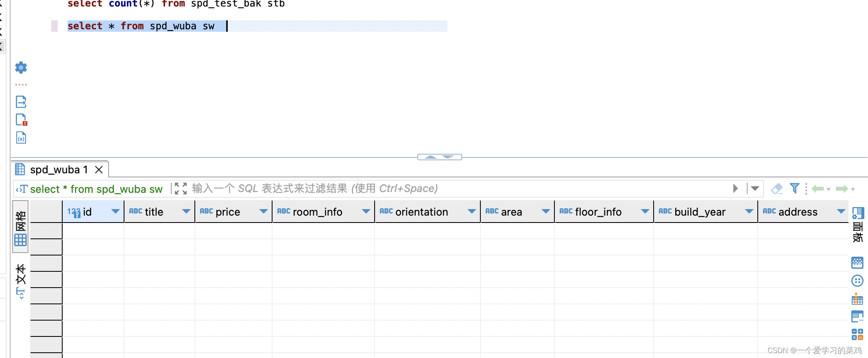Click the green 'select * from spd_wuba sw' label
The image size is (868, 358).
pos(96,189)
